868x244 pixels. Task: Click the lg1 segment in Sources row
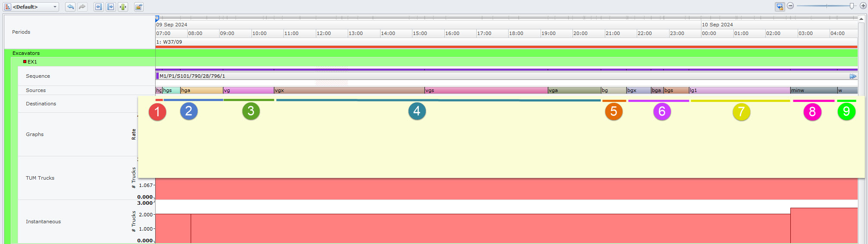point(739,91)
